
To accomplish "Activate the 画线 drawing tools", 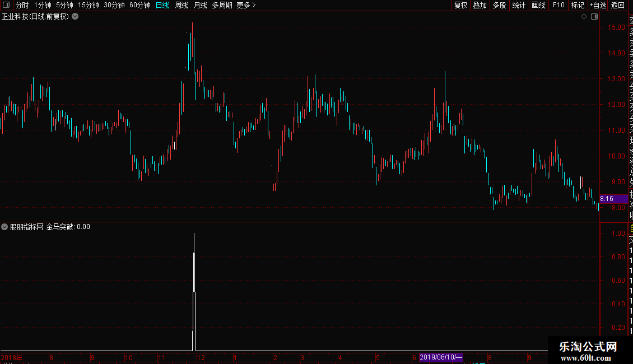I will (538, 5).
